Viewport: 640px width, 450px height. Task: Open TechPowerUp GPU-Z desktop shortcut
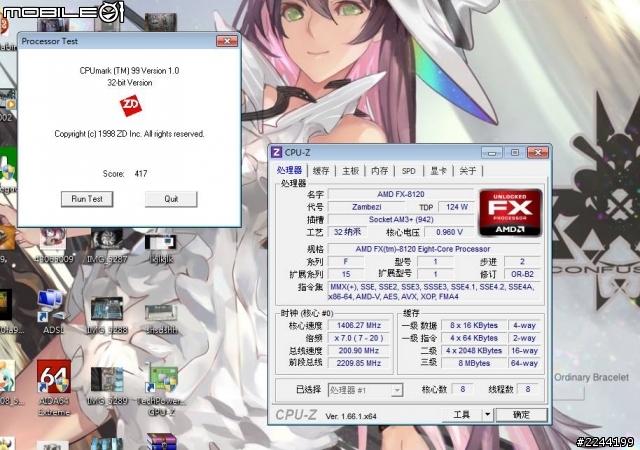(x=162, y=390)
